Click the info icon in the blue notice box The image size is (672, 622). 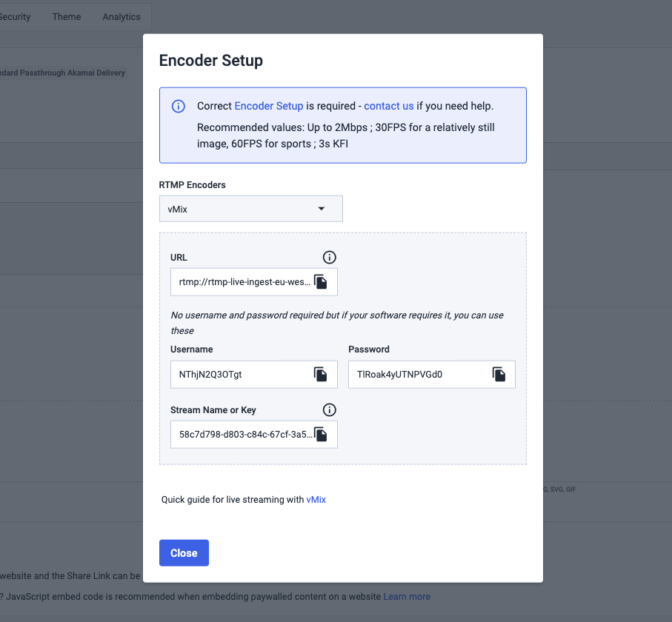pos(179,106)
